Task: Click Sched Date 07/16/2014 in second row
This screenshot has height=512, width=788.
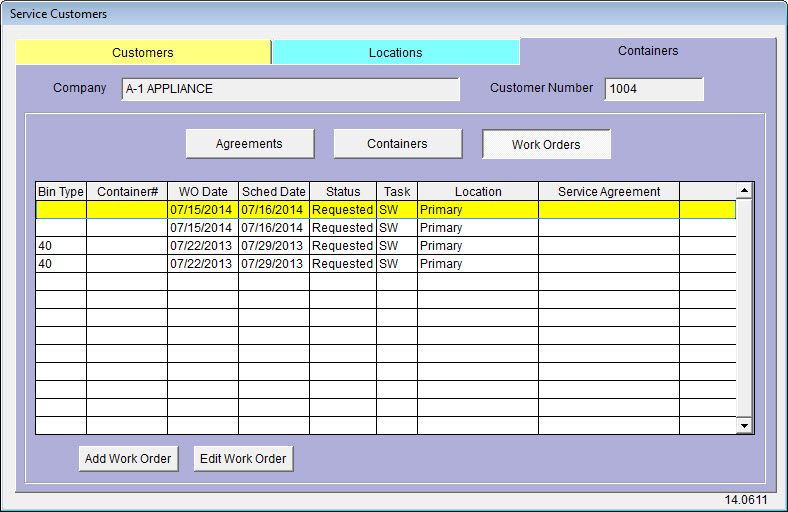Action: pyautogui.click(x=272, y=228)
